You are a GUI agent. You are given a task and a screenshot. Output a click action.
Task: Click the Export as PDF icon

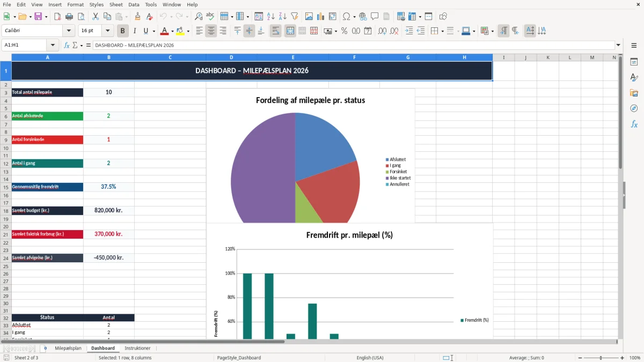pyautogui.click(x=57, y=17)
